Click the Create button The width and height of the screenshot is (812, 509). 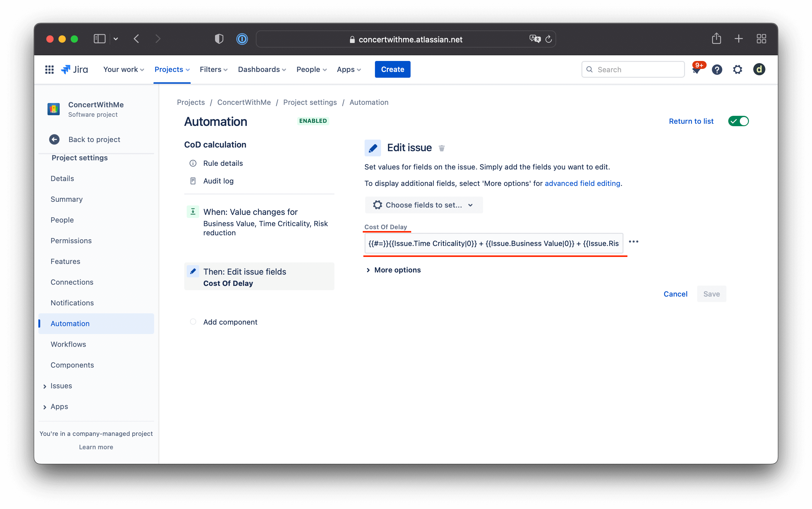coord(392,69)
